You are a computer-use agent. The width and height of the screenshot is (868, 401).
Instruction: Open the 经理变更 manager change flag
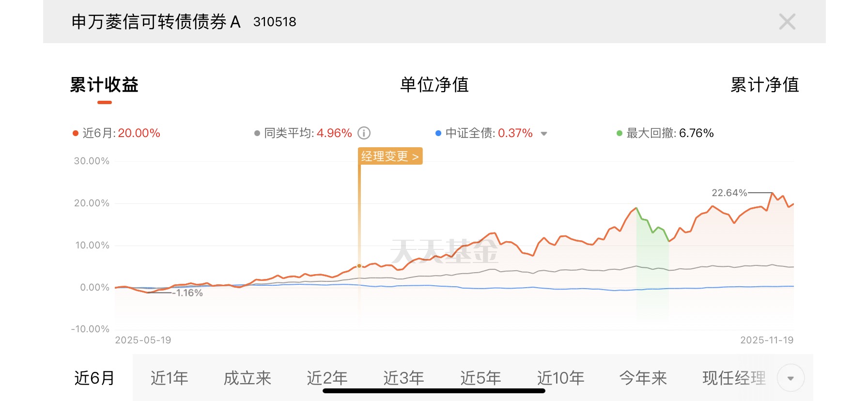click(390, 156)
